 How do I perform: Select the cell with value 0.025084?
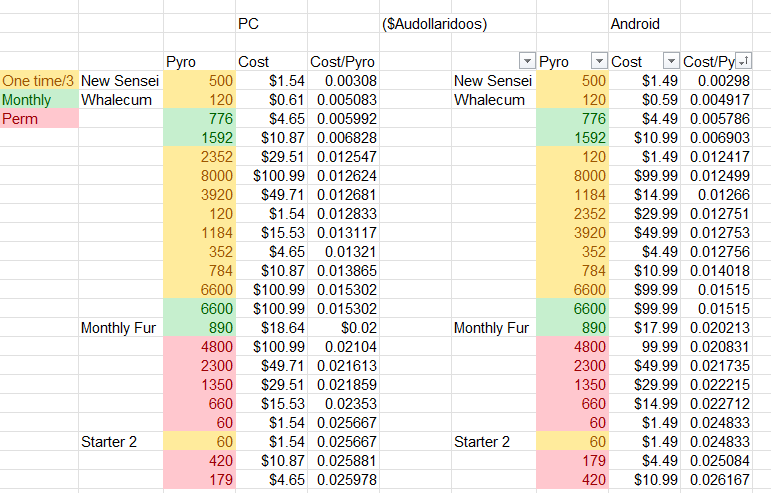[x=716, y=461]
